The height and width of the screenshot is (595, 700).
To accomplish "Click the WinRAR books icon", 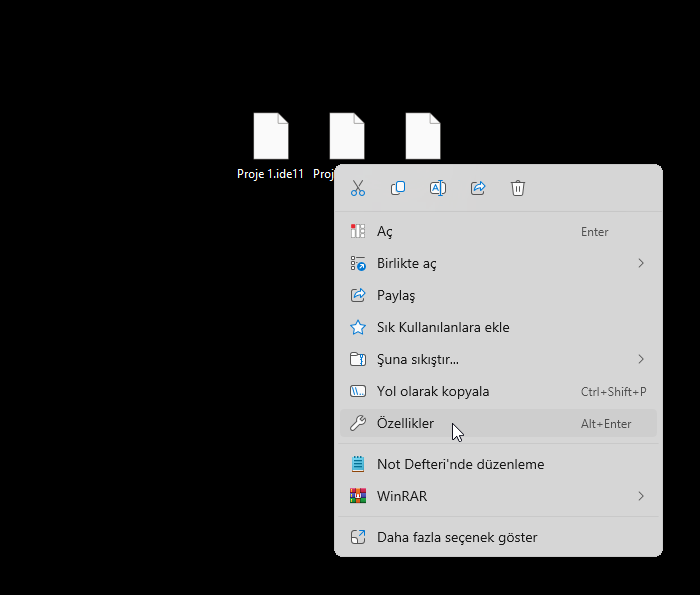I will 358,496.
